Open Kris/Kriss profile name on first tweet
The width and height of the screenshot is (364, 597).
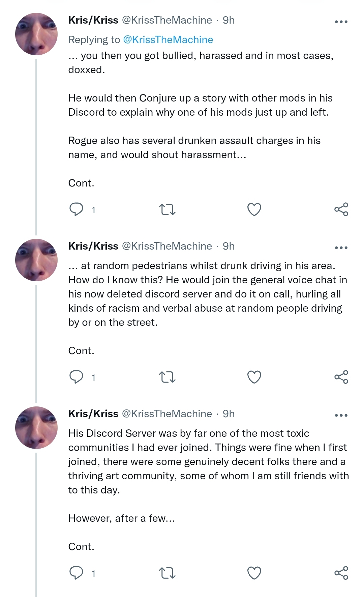pos(93,20)
